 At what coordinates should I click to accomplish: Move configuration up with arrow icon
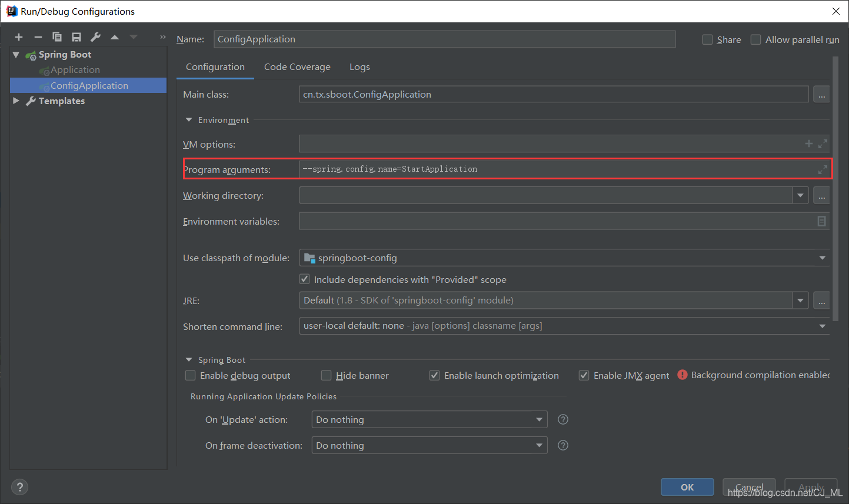pyautogui.click(x=115, y=37)
